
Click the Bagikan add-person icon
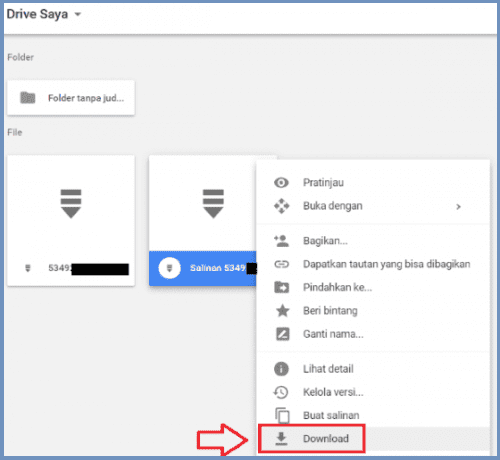click(282, 241)
